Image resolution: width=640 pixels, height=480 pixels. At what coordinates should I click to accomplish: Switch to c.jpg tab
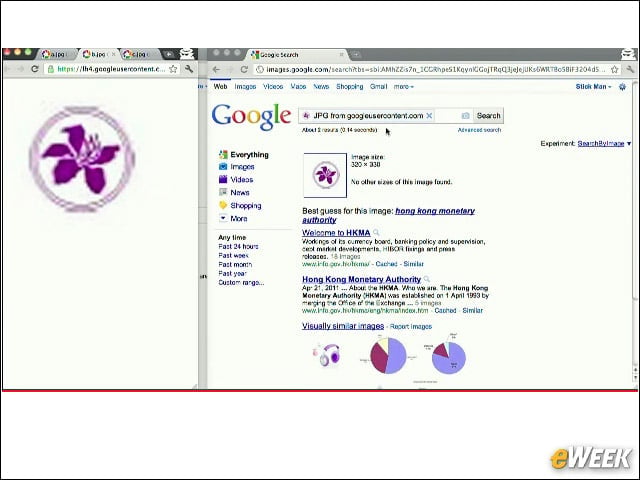pos(139,54)
